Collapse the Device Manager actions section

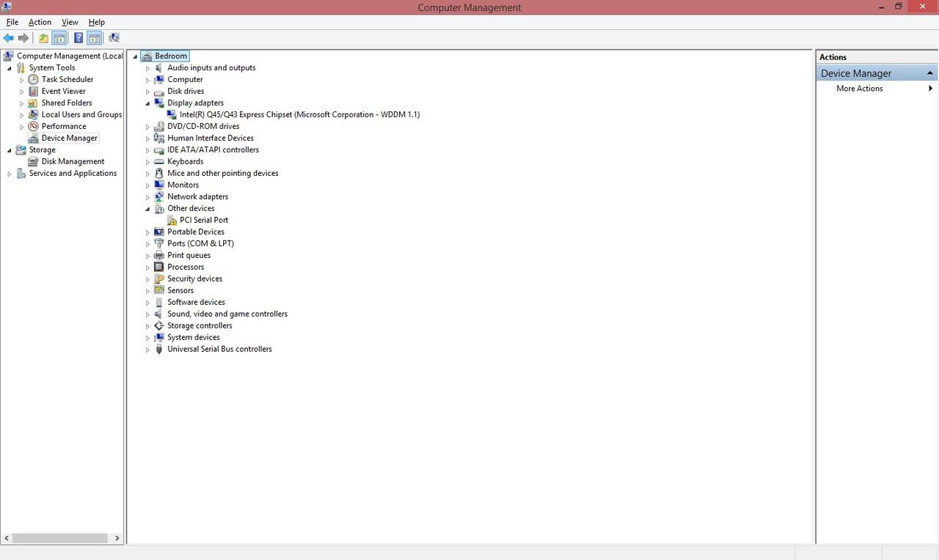point(930,73)
